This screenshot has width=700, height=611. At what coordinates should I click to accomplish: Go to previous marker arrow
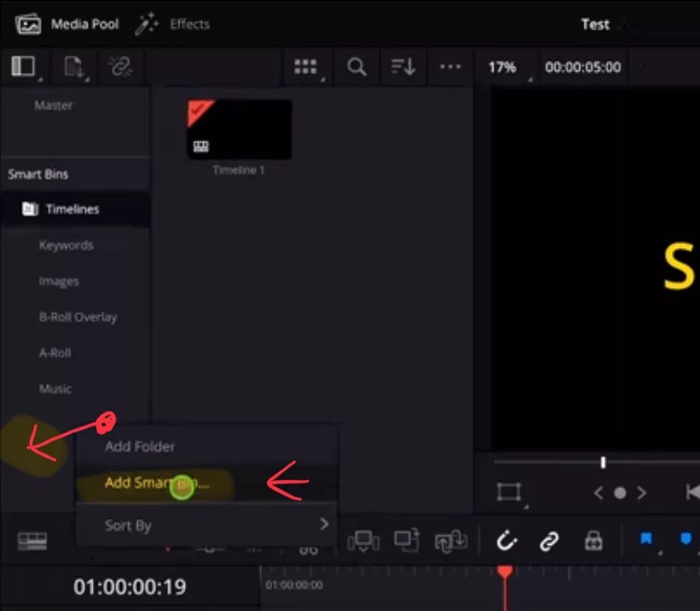tap(599, 493)
